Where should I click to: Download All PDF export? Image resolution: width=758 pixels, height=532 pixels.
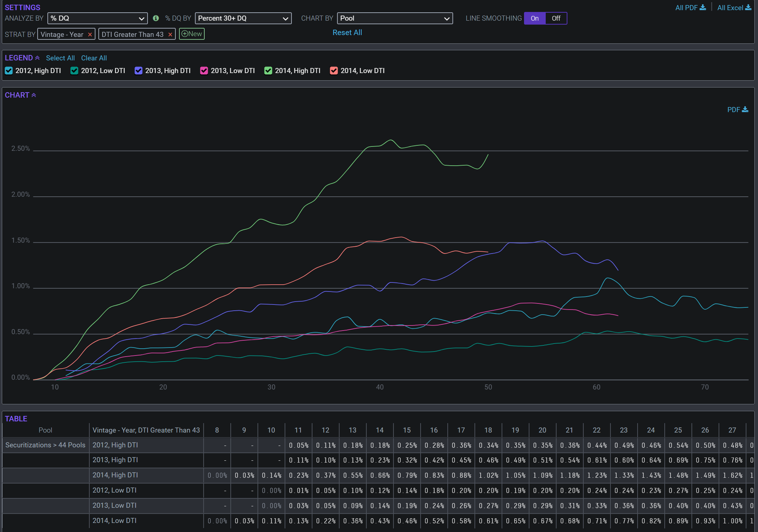(x=690, y=8)
